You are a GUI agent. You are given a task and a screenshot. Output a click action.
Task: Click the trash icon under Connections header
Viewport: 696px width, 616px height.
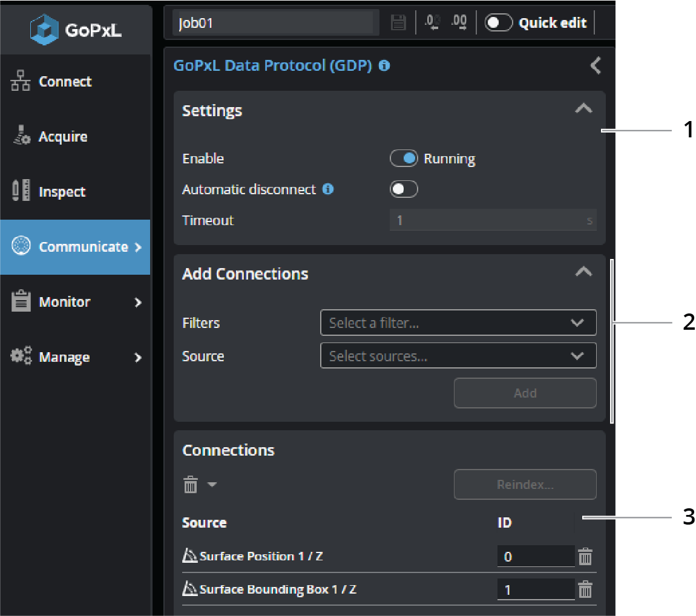pyautogui.click(x=191, y=485)
